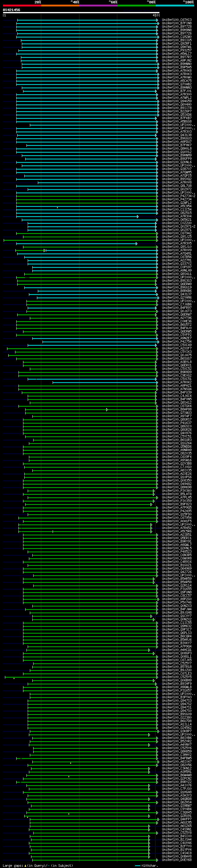Click the label UniRef100_Q5I6D6
The height and width of the screenshot is (868, 197).
[x=176, y=115]
